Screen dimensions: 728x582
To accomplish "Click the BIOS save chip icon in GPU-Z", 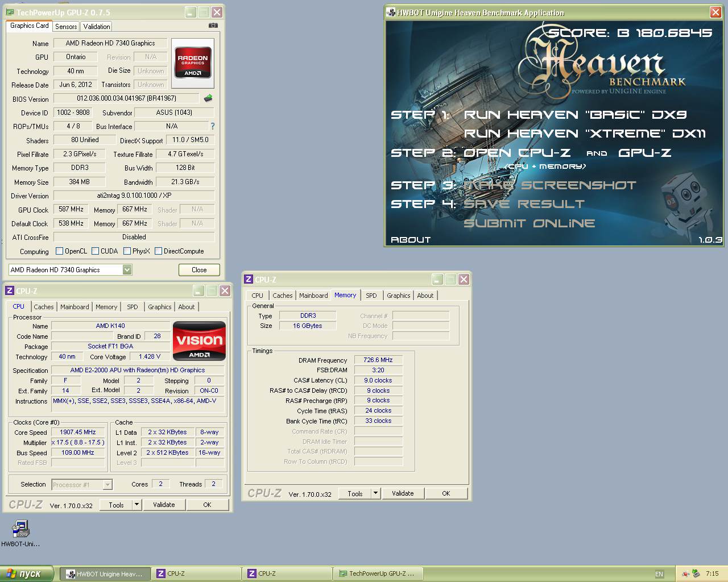I will click(x=208, y=98).
